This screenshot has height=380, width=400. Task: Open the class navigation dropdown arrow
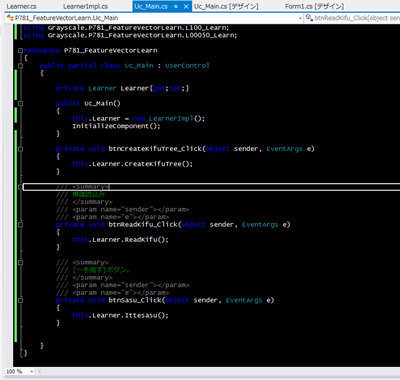300,18
